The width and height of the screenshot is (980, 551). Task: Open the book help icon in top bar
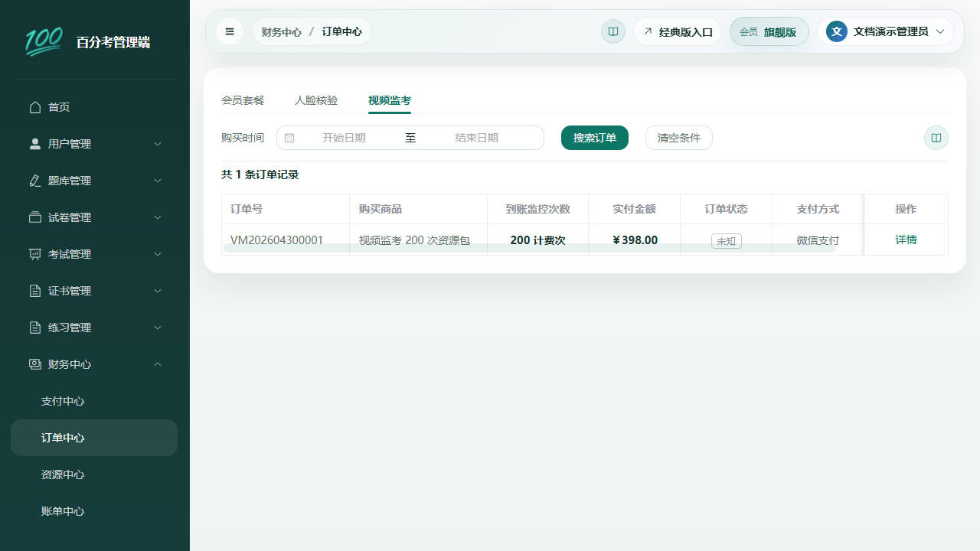(x=613, y=31)
